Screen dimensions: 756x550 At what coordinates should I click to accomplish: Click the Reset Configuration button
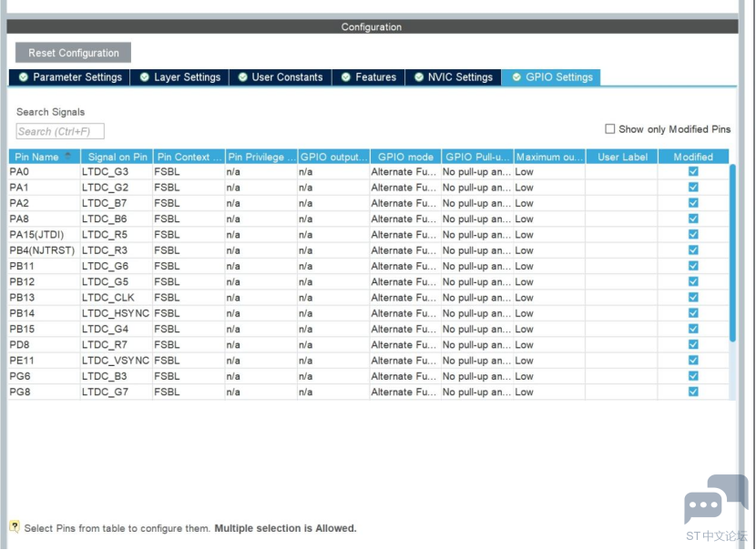pyautogui.click(x=73, y=53)
